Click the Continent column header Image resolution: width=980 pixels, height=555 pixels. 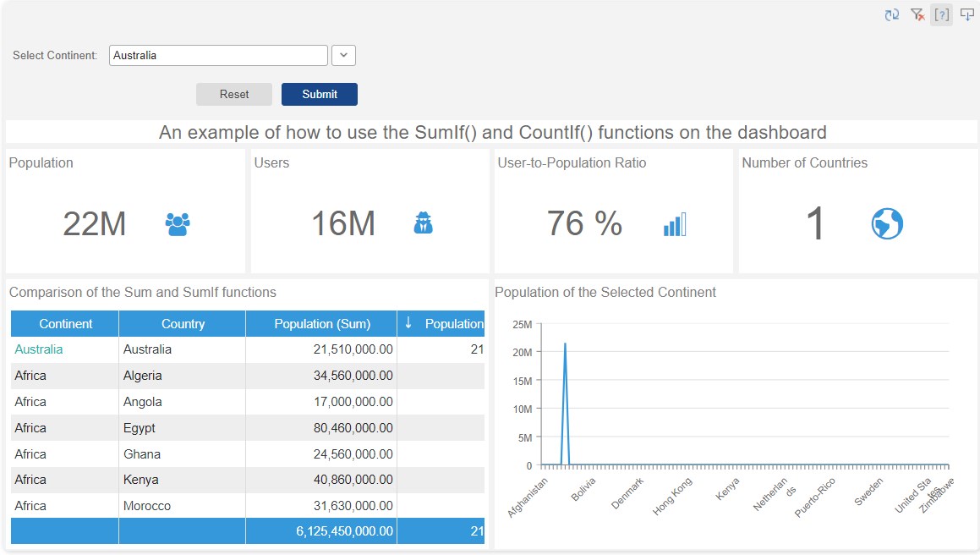pos(63,323)
